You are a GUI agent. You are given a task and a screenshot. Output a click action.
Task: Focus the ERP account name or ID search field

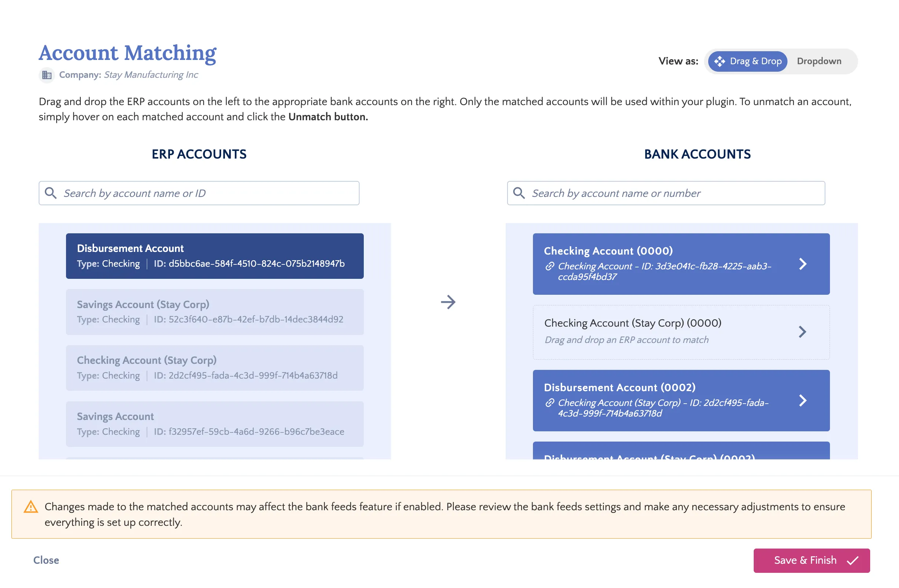[x=199, y=193]
